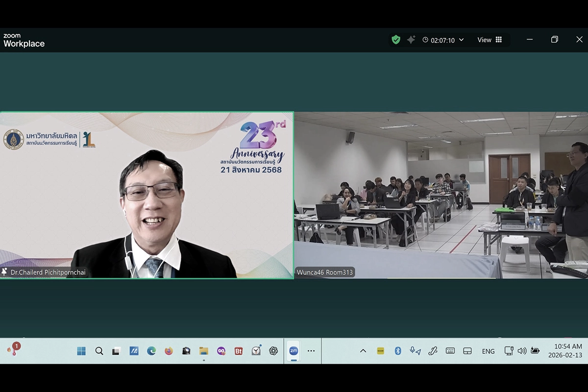
Task: Open ChatGPT app from the taskbar
Action: point(273,351)
